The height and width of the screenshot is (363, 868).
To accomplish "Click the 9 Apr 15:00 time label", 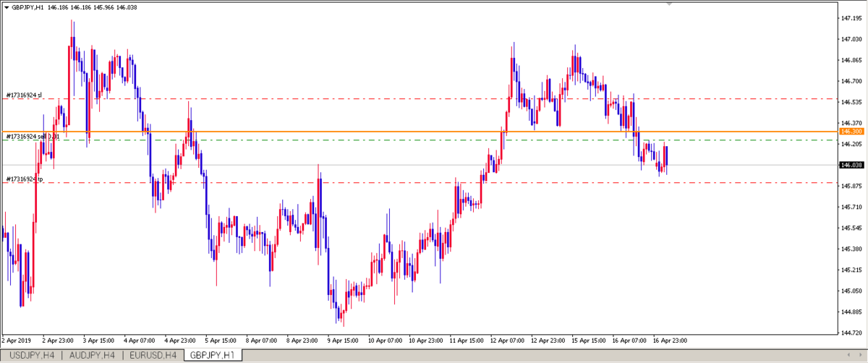I will 344,340.
